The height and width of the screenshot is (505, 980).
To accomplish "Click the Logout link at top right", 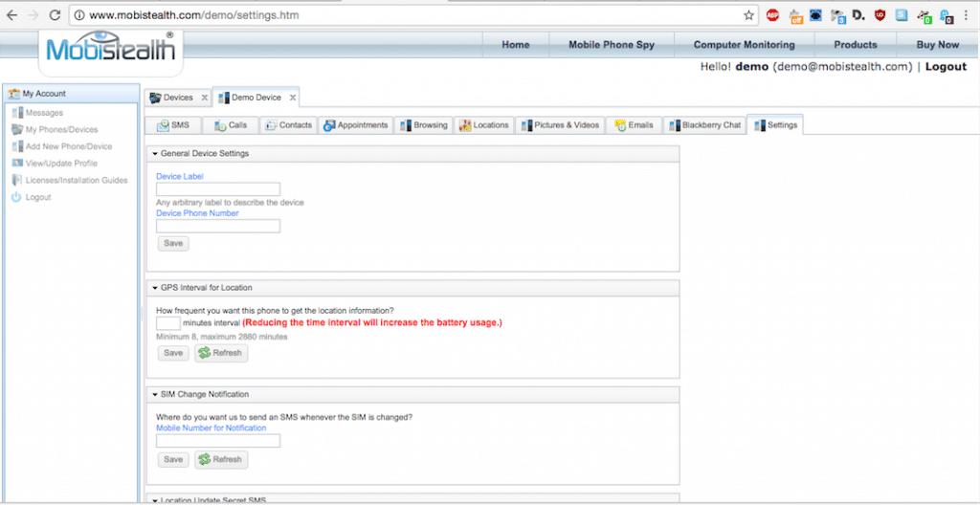I will click(946, 67).
